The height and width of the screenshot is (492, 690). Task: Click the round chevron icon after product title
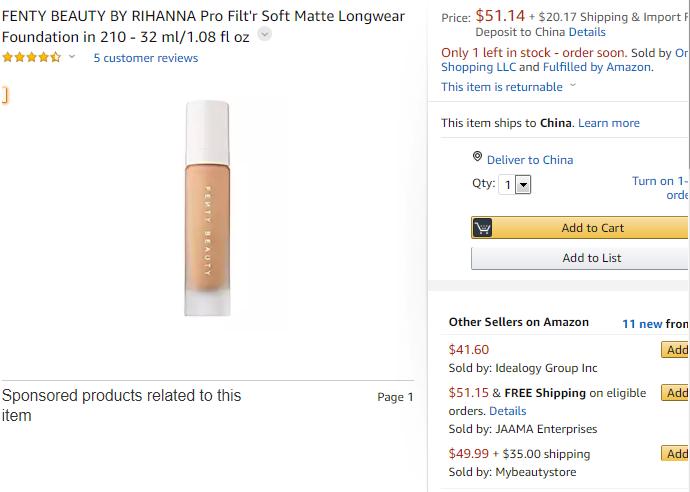point(264,34)
